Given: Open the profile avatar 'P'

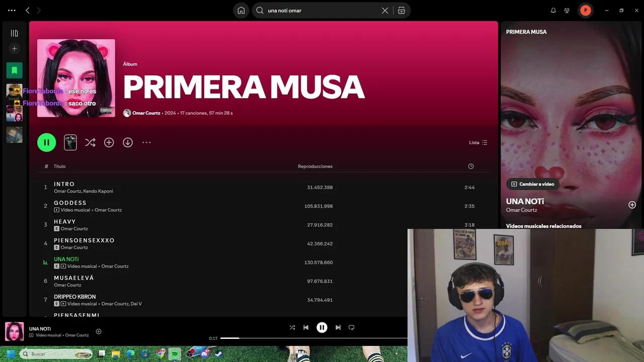Looking at the screenshot, I should coord(585,10).
